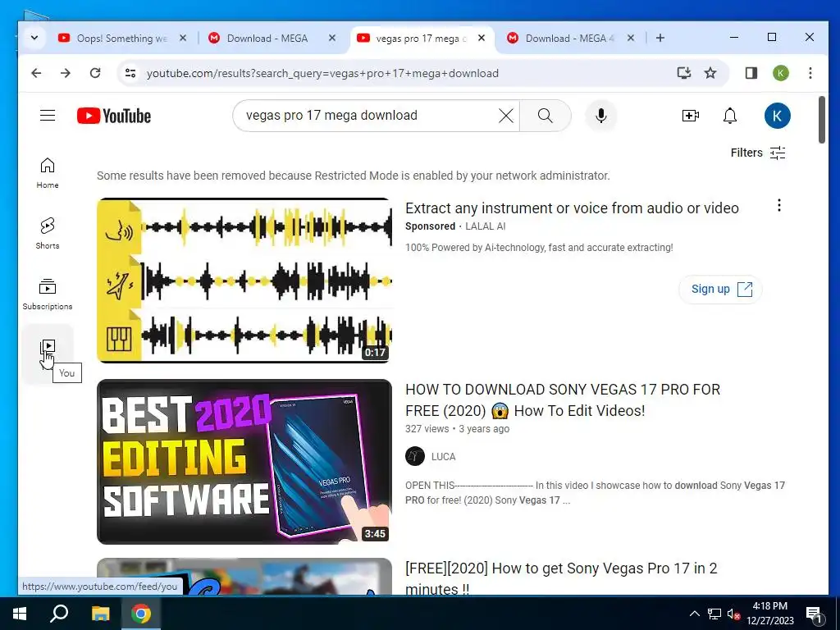Close the vegas pro 17 mega tab
The image size is (840, 630).
pos(482,38)
